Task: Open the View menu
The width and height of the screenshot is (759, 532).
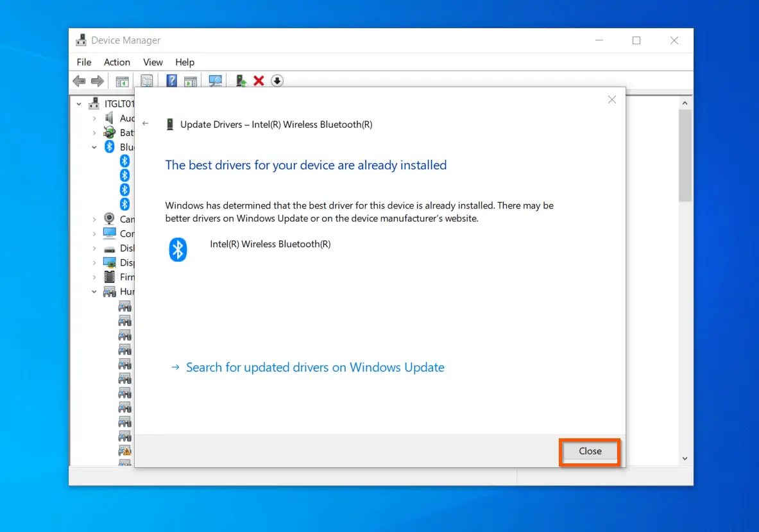Action: click(x=153, y=62)
